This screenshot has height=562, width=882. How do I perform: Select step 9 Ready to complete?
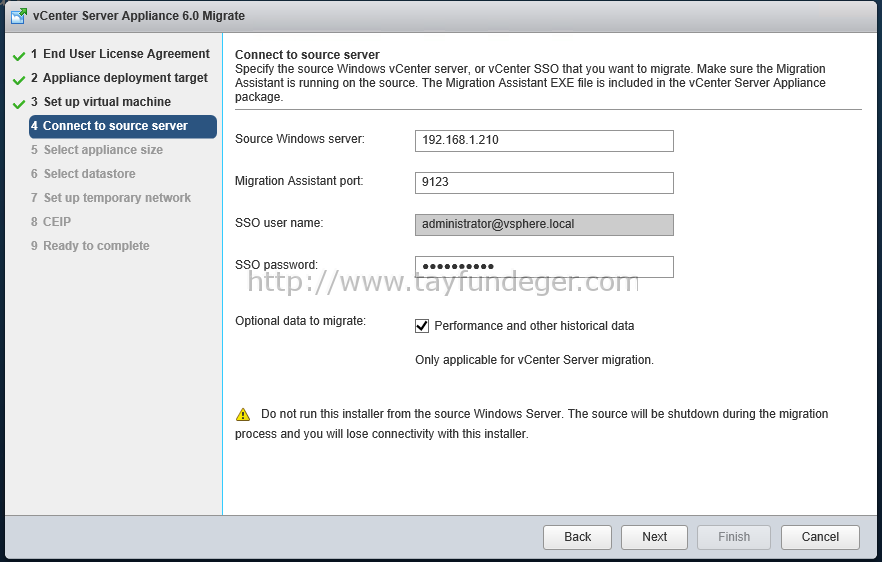point(90,246)
